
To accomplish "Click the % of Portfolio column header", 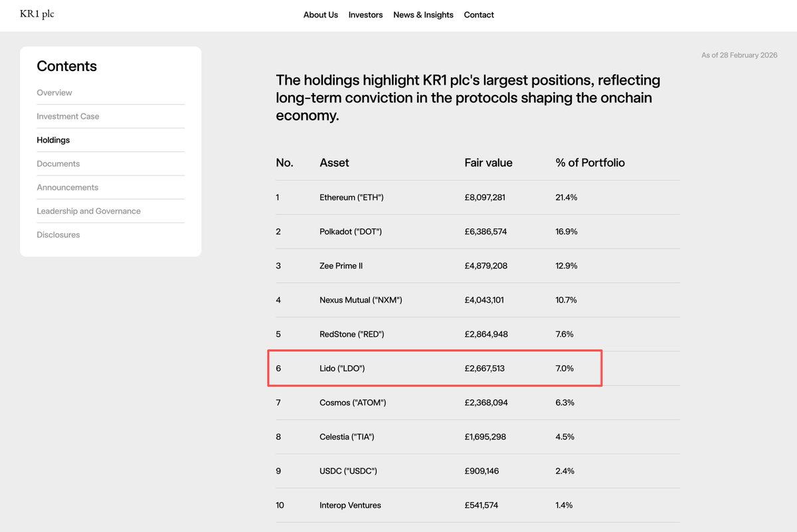I will coord(590,163).
